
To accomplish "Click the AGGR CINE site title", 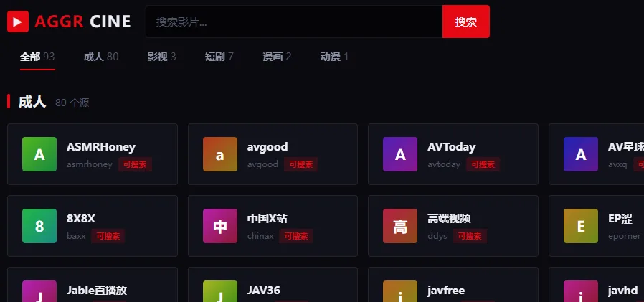I will [x=82, y=22].
